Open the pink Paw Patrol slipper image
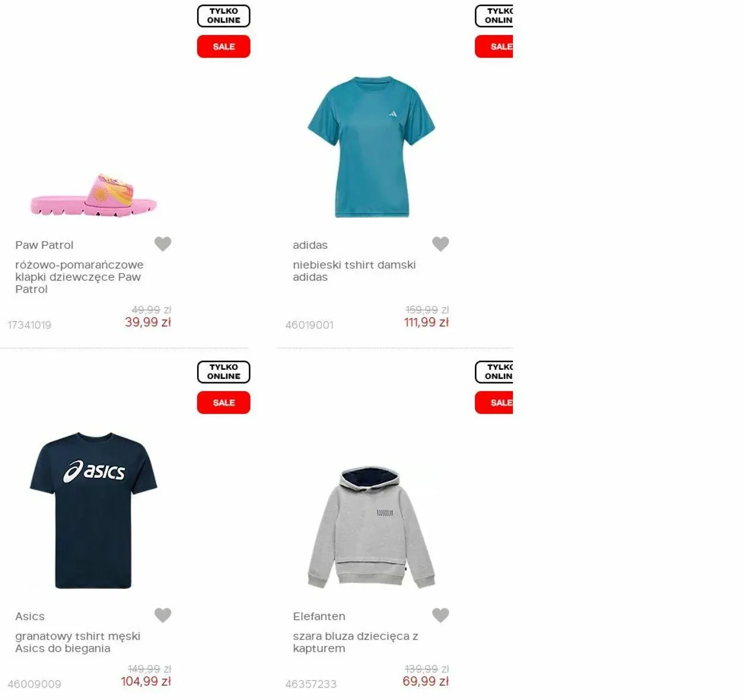 93,195
